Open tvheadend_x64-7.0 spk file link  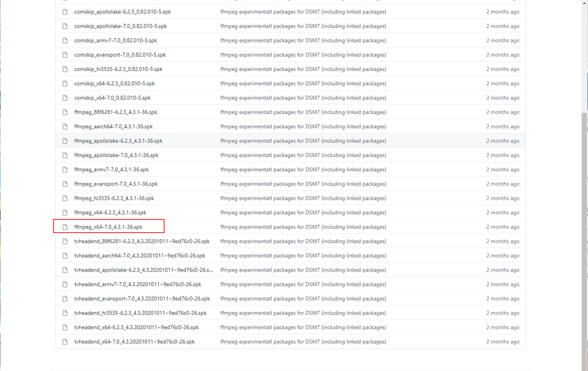134,342
